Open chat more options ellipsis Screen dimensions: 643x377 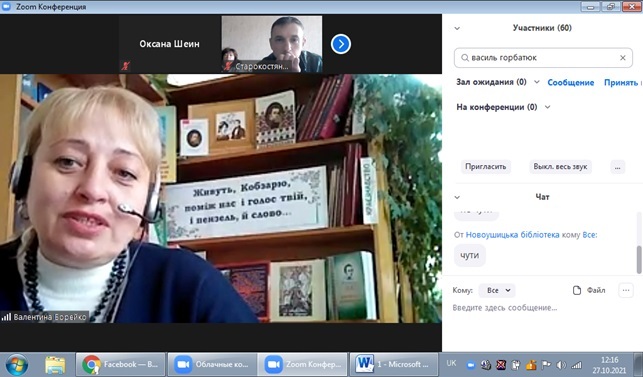[626, 290]
